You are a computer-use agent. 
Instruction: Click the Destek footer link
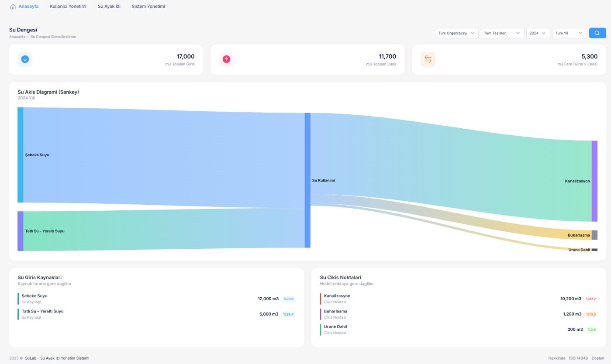click(x=598, y=358)
